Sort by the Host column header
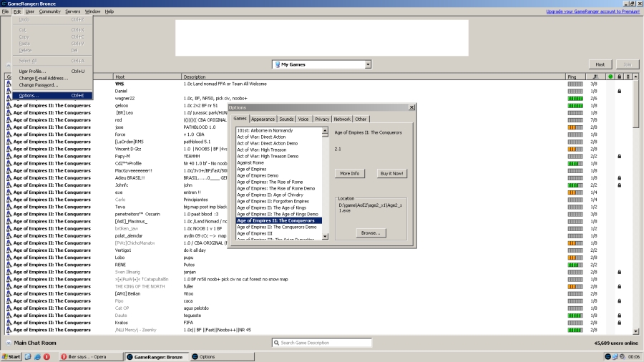644x362 pixels. coord(147,77)
